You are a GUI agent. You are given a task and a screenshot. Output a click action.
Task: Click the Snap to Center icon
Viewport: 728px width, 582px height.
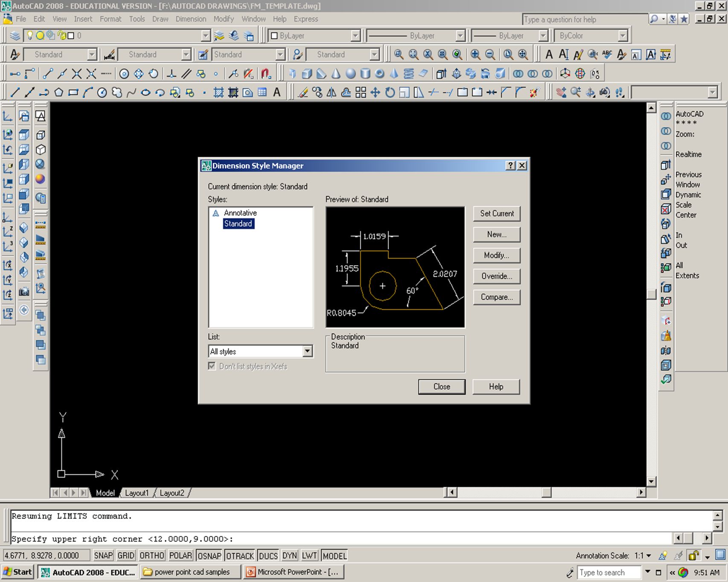tap(124, 73)
